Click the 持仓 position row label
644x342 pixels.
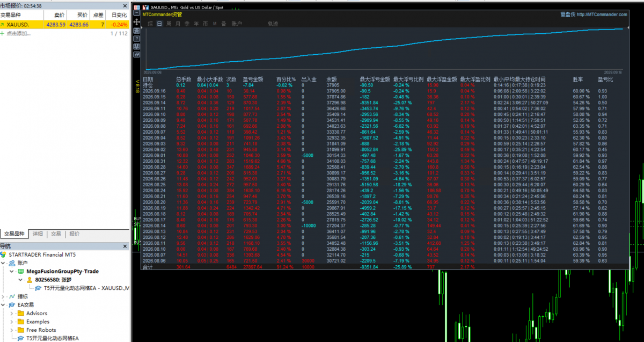(x=148, y=85)
